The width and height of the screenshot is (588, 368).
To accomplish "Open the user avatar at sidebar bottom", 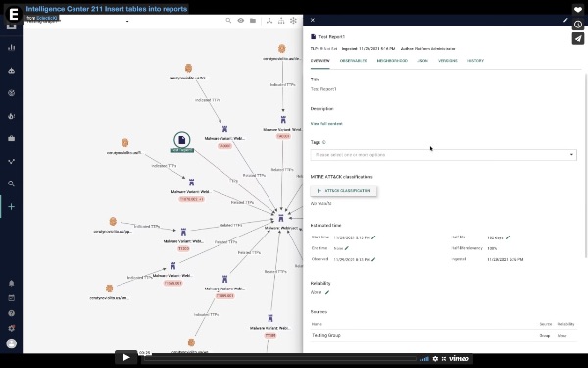I will pyautogui.click(x=11, y=343).
